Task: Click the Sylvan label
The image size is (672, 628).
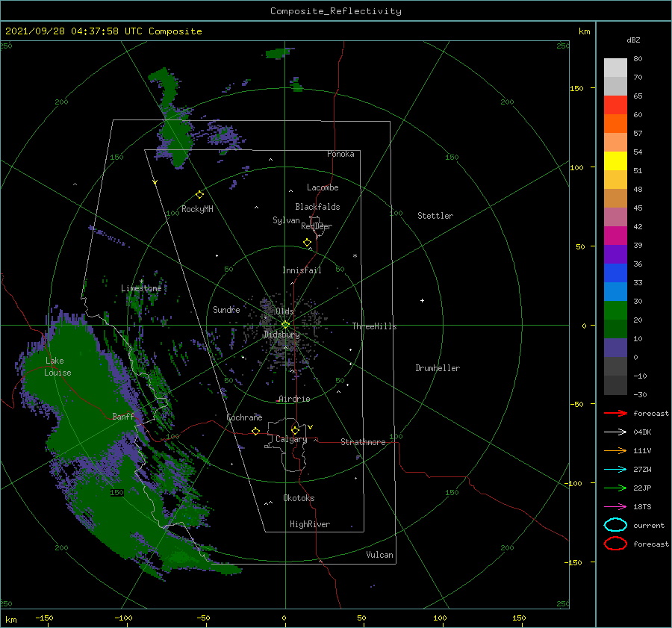Action: 286,220
